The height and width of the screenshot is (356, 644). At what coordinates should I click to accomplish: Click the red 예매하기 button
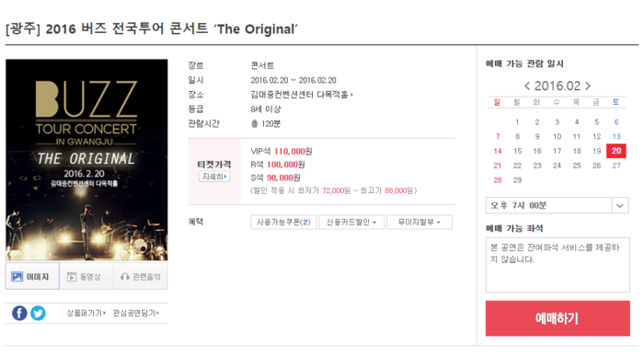coord(558,318)
